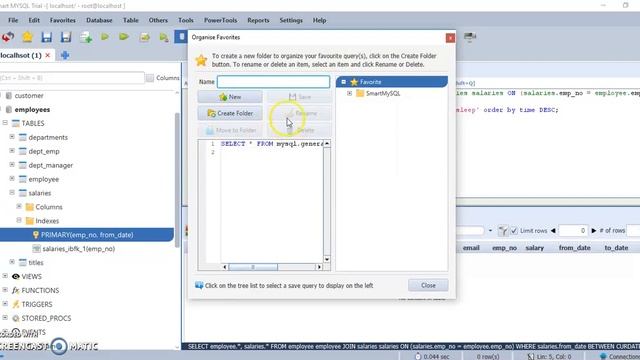The width and height of the screenshot is (640, 360).
Task: Click the first save disk toolbar icon
Action: pos(47,37)
